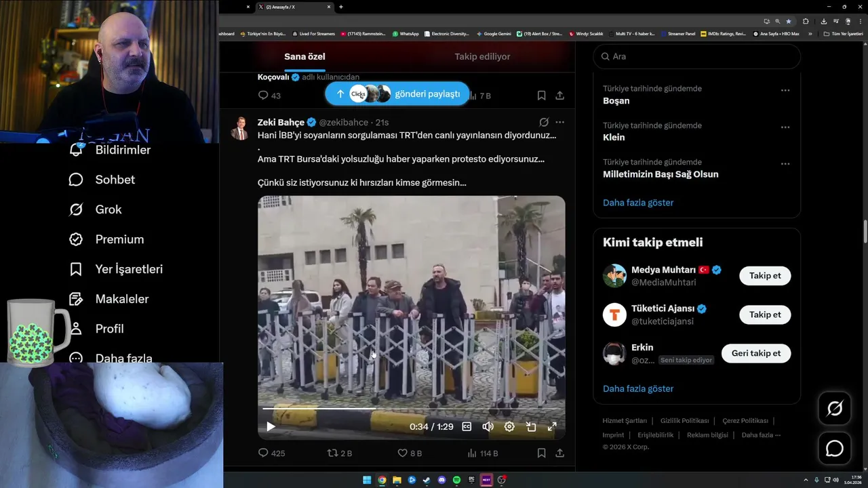Follow Medya Muhtarı

point(765,276)
